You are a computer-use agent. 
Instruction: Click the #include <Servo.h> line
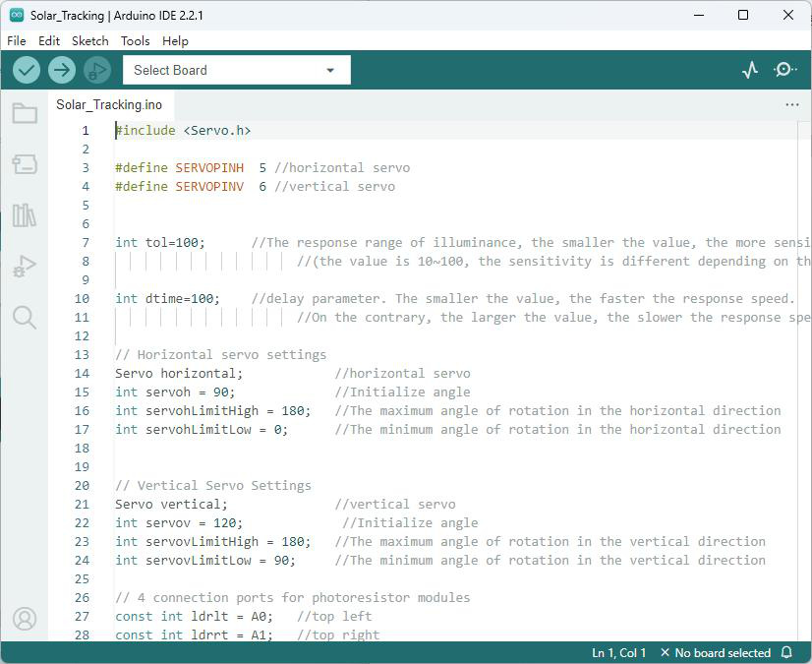[183, 130]
